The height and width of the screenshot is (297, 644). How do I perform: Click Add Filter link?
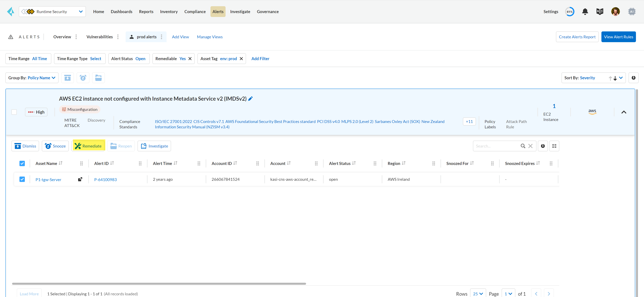[260, 59]
